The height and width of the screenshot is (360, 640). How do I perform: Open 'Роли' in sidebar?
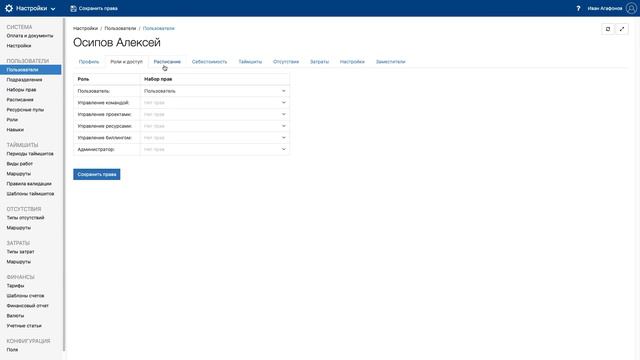(12, 120)
